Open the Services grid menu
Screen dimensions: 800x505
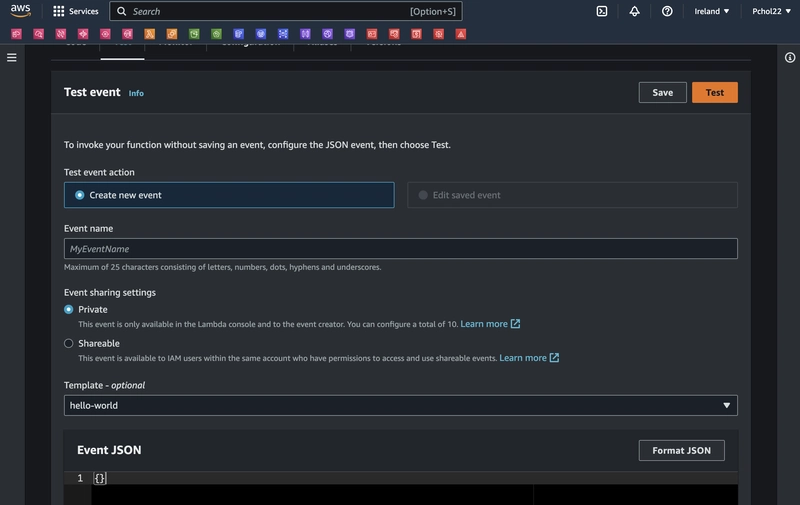(x=76, y=11)
